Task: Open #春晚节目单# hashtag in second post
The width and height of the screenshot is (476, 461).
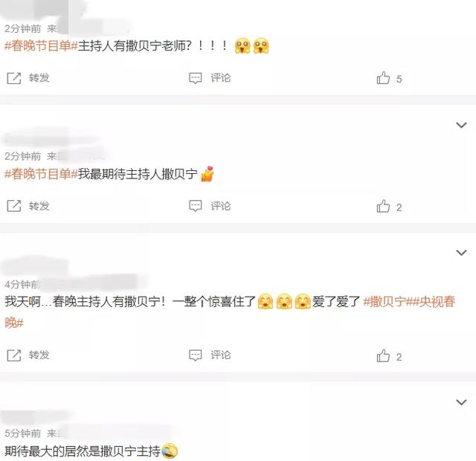Action: tap(42, 174)
